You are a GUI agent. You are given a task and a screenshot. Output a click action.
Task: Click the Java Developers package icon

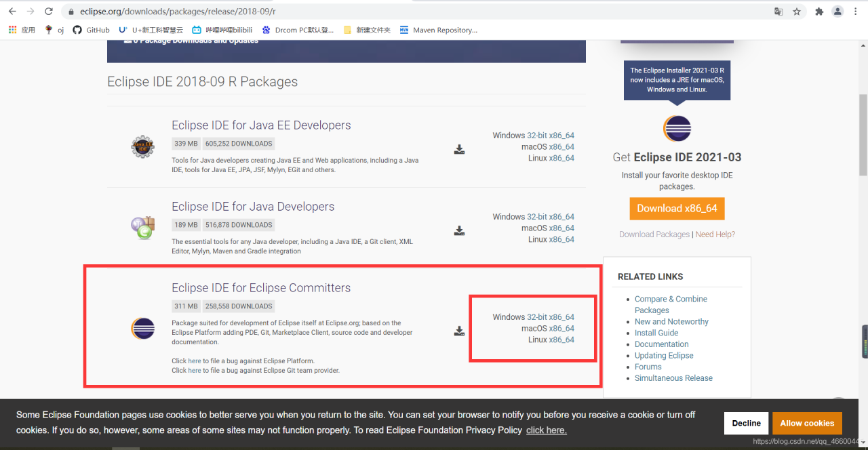click(x=142, y=228)
